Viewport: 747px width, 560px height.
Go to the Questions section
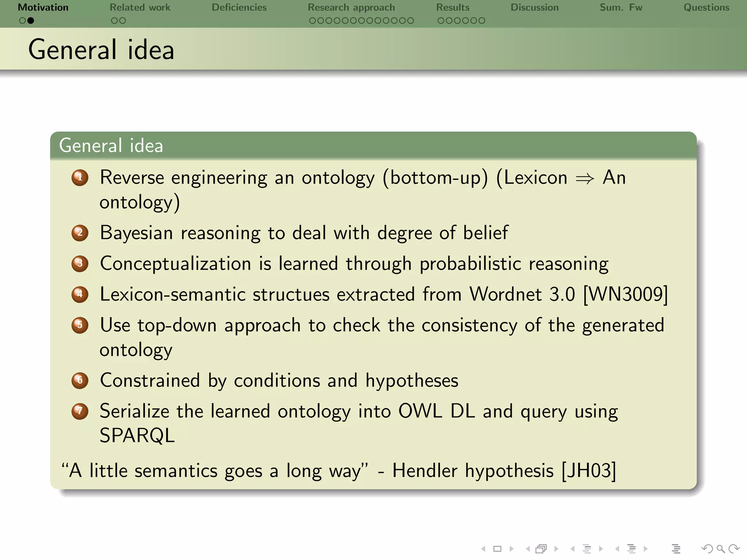point(707,7)
